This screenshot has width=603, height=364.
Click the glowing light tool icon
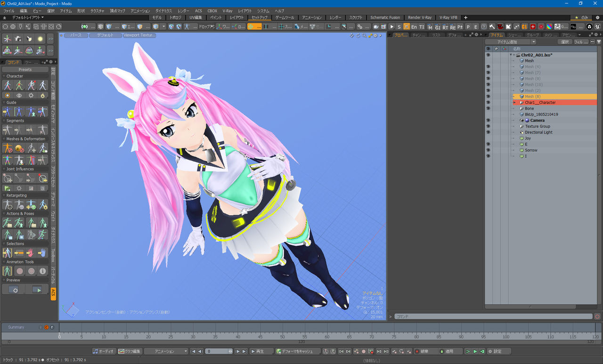pyautogui.click(x=40, y=39)
